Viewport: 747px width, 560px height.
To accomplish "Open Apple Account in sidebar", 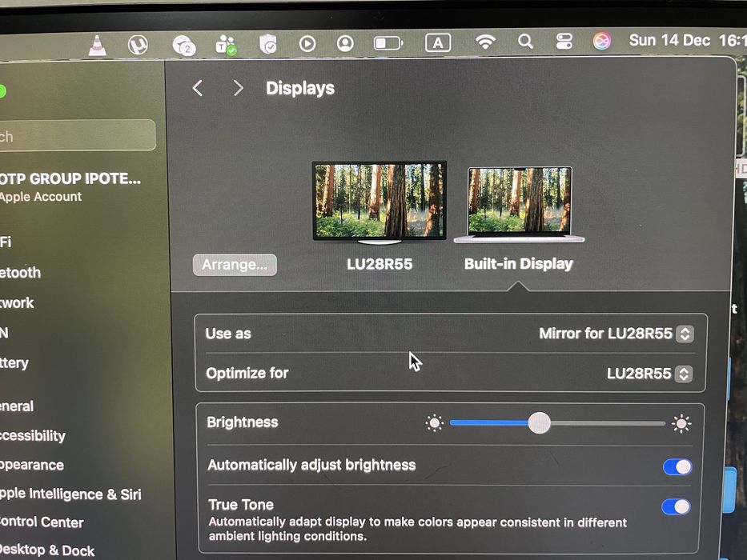I will pos(70,186).
